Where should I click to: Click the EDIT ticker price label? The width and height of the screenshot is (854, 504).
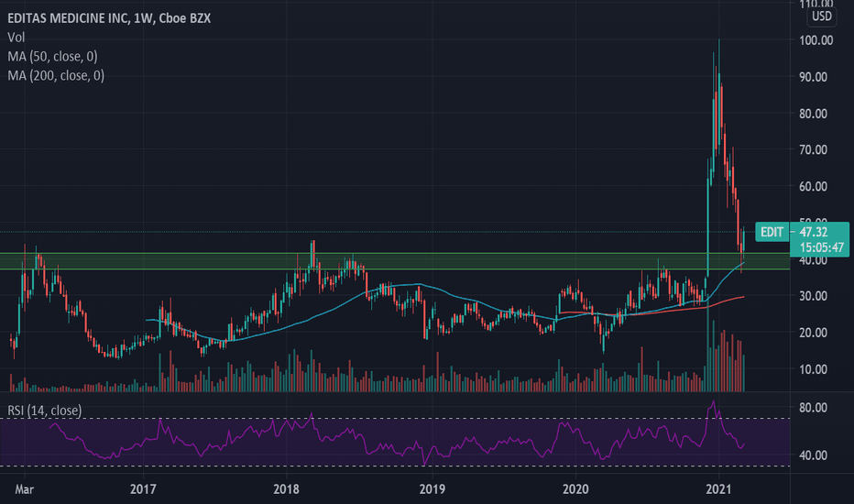point(772,232)
